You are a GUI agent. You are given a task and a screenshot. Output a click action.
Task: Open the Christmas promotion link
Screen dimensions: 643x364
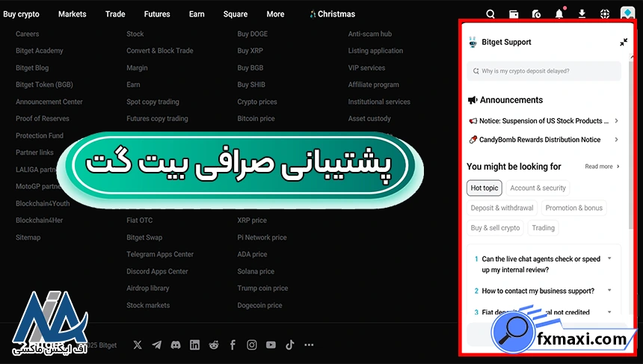332,14
